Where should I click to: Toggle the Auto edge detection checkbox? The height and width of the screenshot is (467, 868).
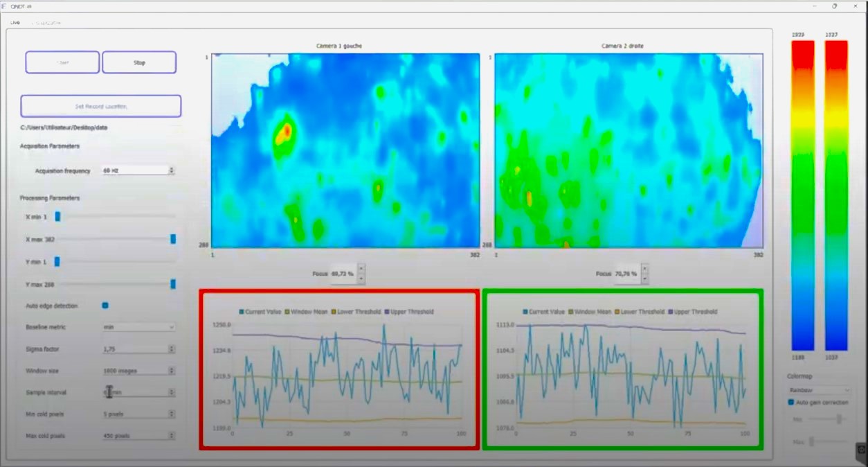pos(105,305)
